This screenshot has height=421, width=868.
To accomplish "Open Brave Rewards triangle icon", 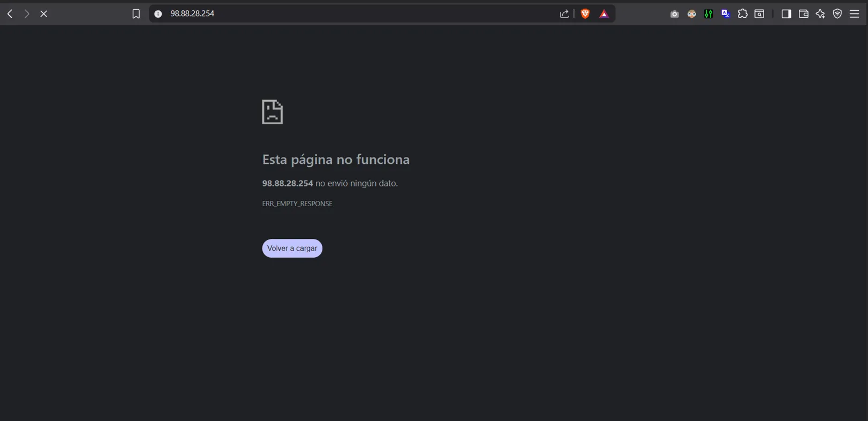I will (x=604, y=14).
